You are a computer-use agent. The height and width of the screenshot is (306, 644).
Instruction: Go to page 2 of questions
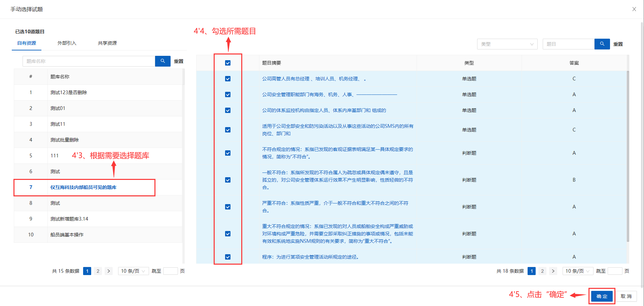pyautogui.click(x=542, y=271)
